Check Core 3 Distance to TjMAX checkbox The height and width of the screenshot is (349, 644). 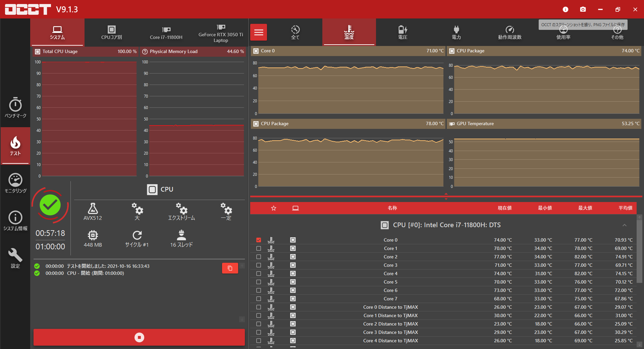259,332
